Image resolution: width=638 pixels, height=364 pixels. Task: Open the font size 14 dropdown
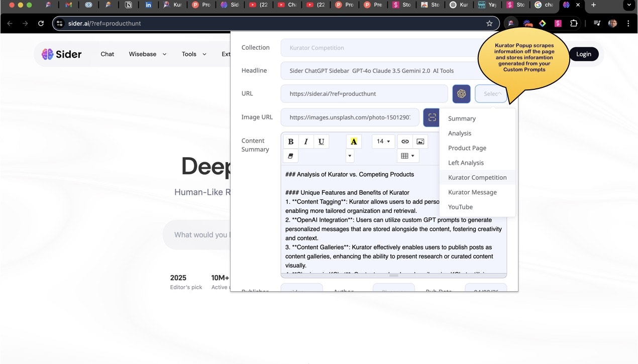tap(383, 142)
